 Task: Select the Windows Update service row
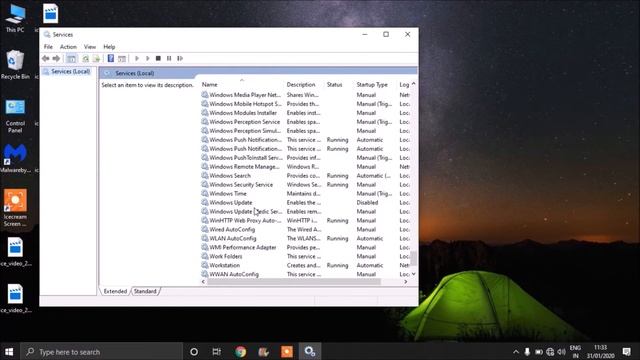[x=305, y=202]
